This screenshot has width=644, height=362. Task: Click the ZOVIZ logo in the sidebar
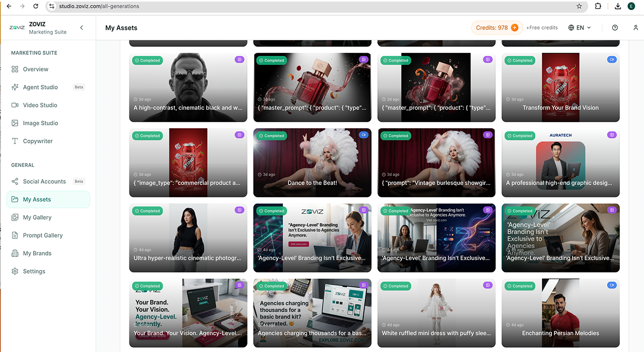17,28
